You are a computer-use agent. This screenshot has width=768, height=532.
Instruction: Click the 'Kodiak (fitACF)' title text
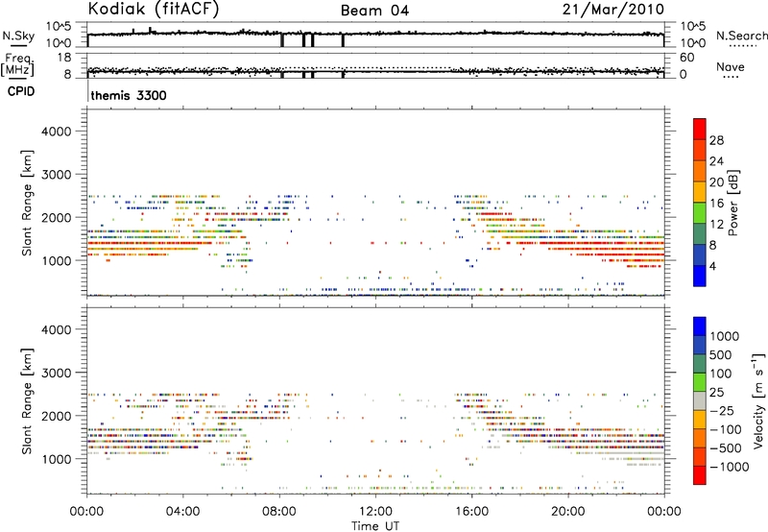point(154,9)
